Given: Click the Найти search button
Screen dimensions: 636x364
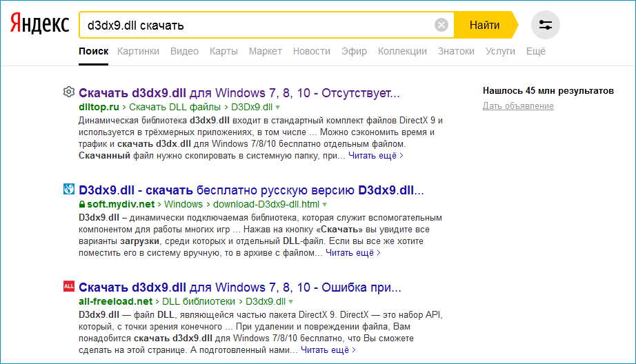Looking at the screenshot, I should pyautogui.click(x=485, y=25).
